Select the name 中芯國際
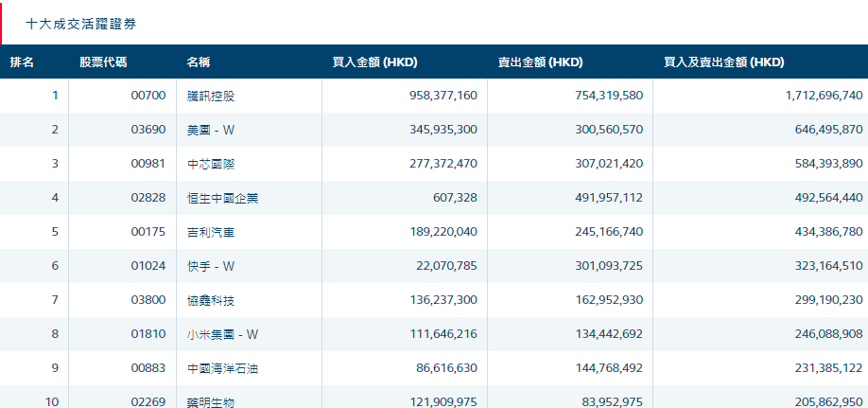This screenshot has height=408, width=868. 211,164
